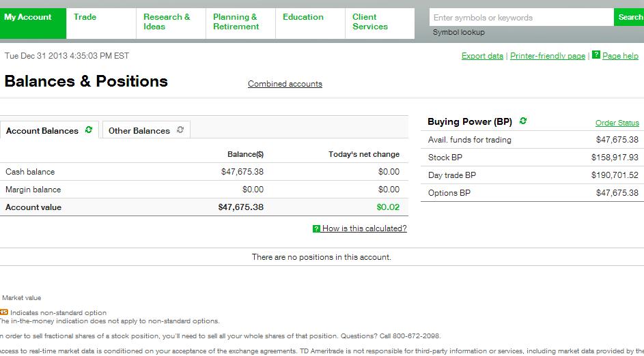
Task: Expand the Planning & Retirement menu
Action: (236, 22)
